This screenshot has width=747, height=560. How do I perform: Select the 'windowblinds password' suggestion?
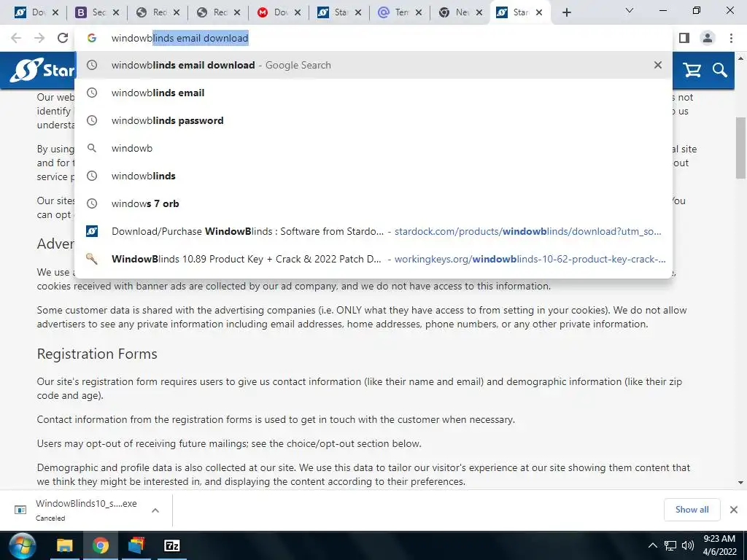(373, 120)
